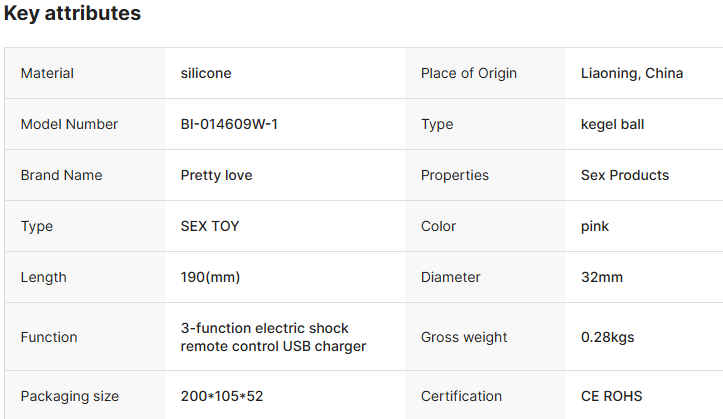723x419 pixels.
Task: Click the 190(mm) length value
Action: tap(210, 277)
